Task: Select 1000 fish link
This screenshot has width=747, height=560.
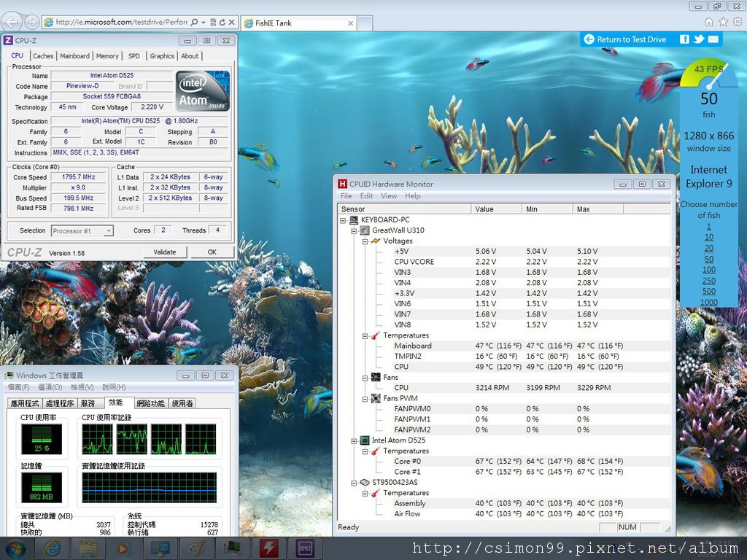Action: pyautogui.click(x=708, y=302)
